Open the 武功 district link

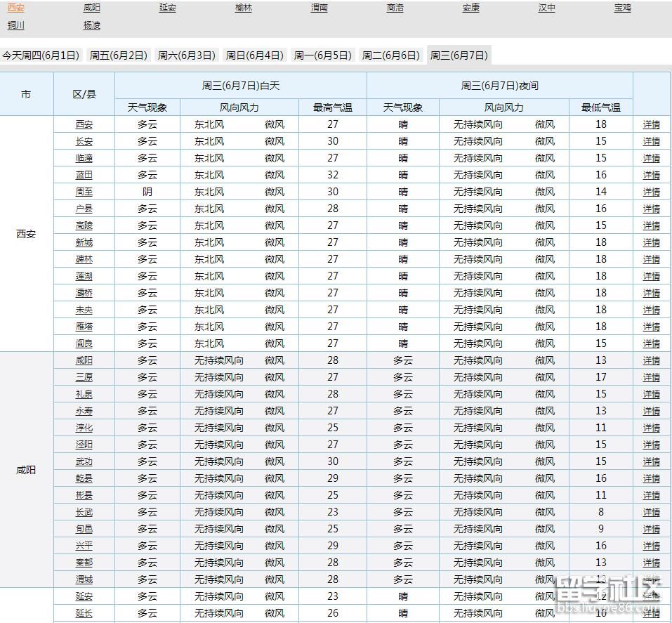coord(84,461)
